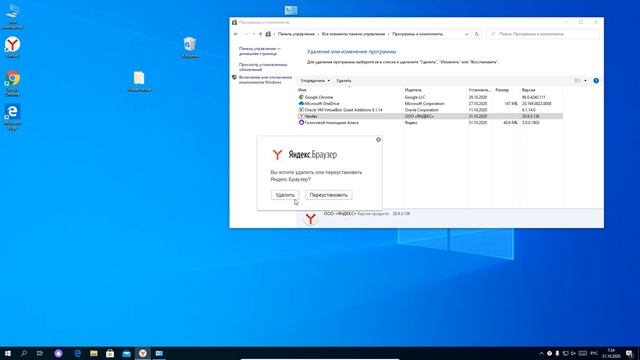
Task: Open the notification center icon
Action: point(630,353)
